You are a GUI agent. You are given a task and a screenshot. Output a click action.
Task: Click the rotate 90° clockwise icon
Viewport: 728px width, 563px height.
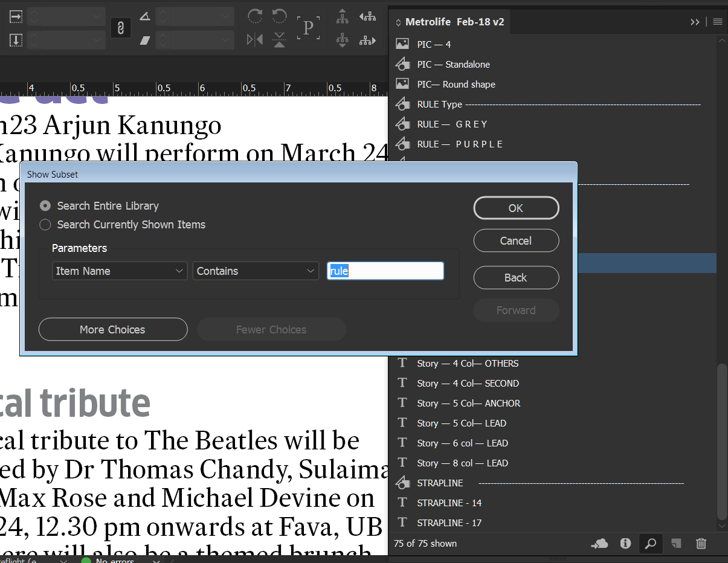[x=255, y=16]
